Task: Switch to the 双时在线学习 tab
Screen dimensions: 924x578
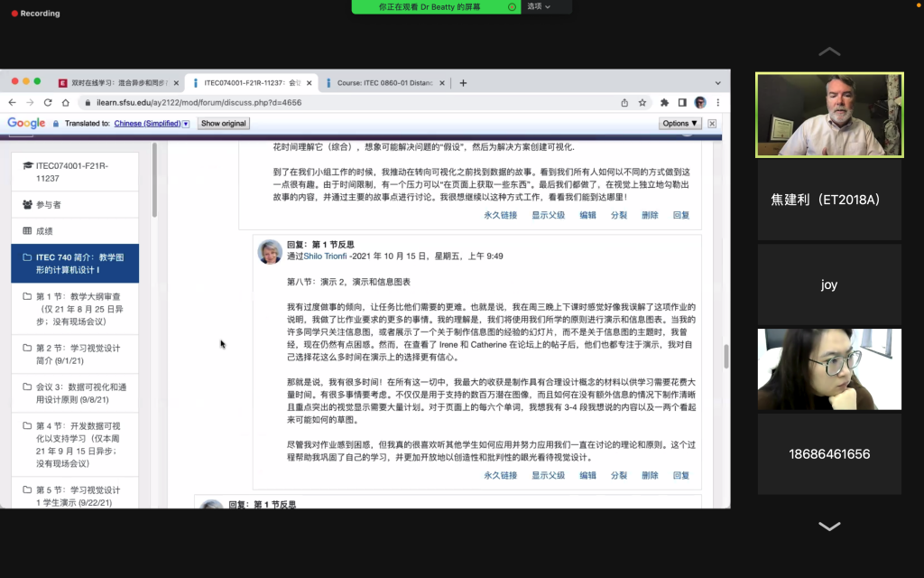Action: pyautogui.click(x=118, y=83)
